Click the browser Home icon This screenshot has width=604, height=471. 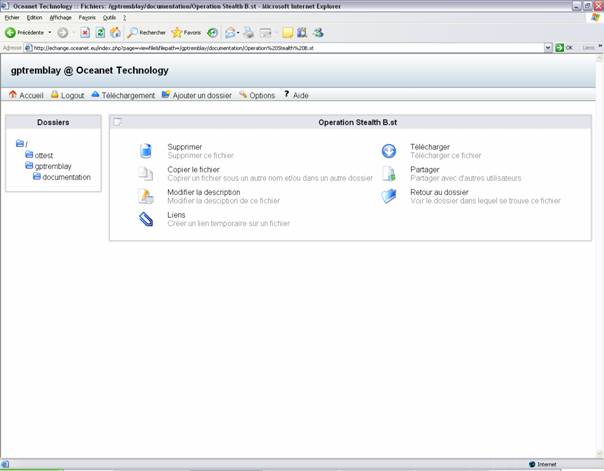115,33
